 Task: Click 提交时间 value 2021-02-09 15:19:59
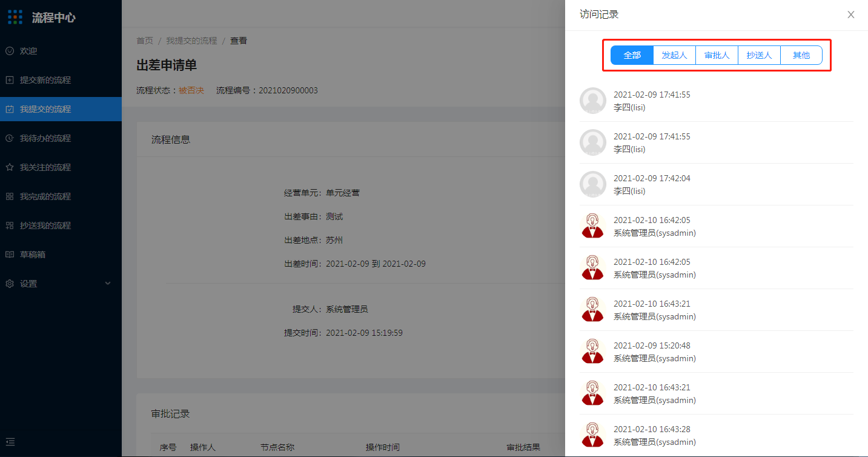364,333
